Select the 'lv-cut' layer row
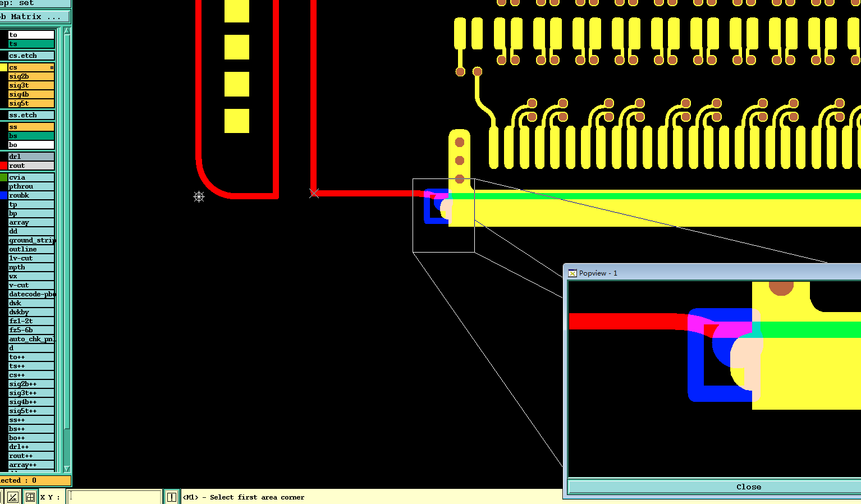Viewport: 861px width, 504px height. pyautogui.click(x=31, y=258)
